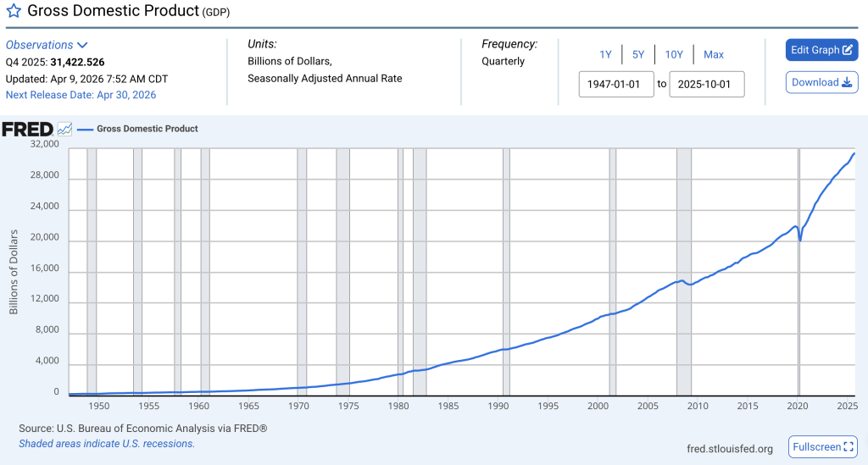Screen dimensions: 868x465
Task: Open the Next Release Date link
Action: pyautogui.click(x=81, y=95)
